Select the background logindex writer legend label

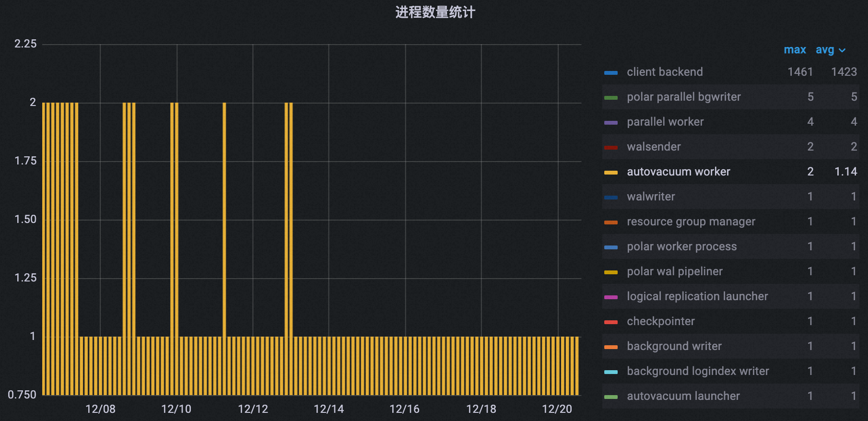(x=698, y=371)
